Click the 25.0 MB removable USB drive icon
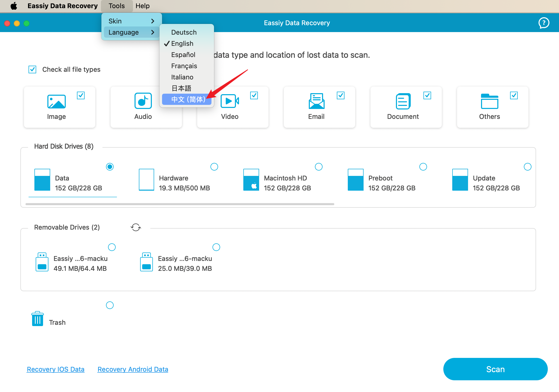Screen dimensions: 559x392 tap(147, 262)
